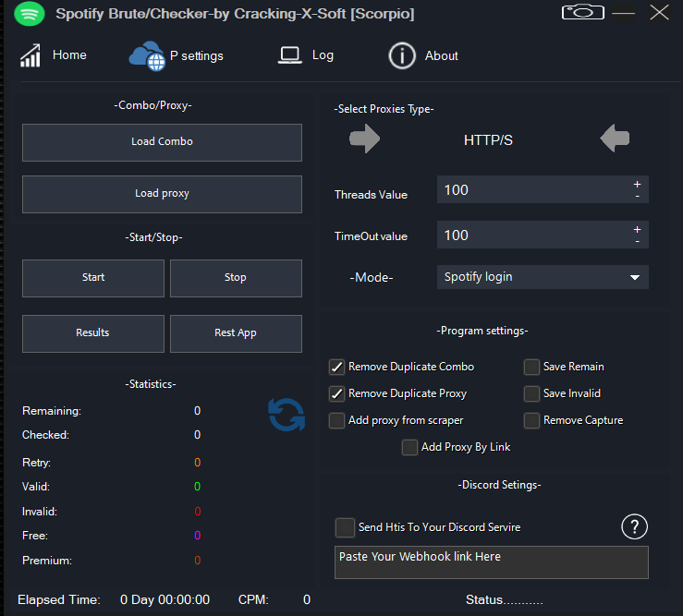
Task: Decrease TimeOut value with minus
Action: 637,242
